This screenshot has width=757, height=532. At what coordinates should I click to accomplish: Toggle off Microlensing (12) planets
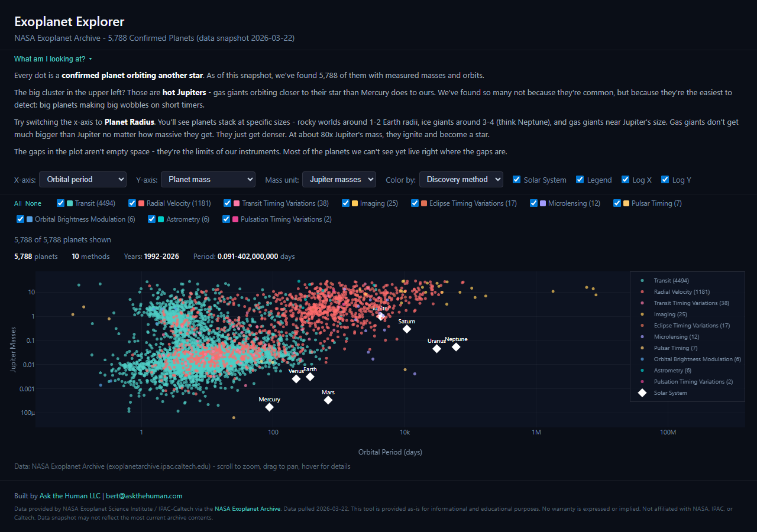click(533, 203)
